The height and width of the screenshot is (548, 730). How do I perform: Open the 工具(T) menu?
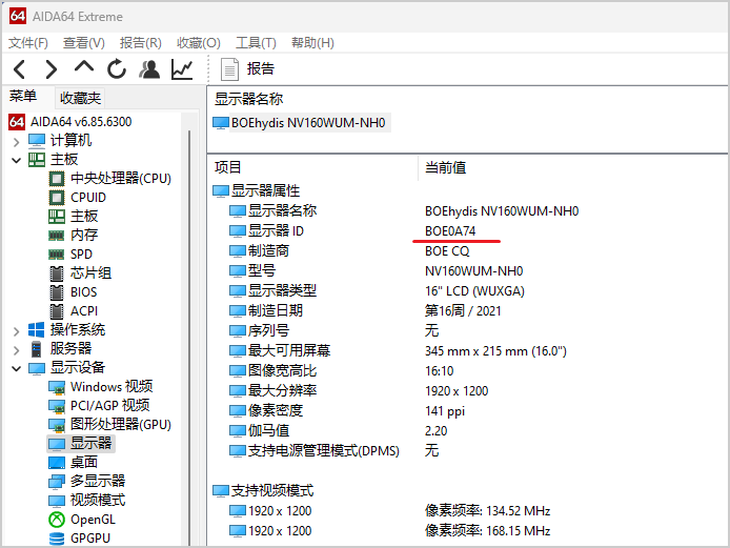[x=256, y=43]
